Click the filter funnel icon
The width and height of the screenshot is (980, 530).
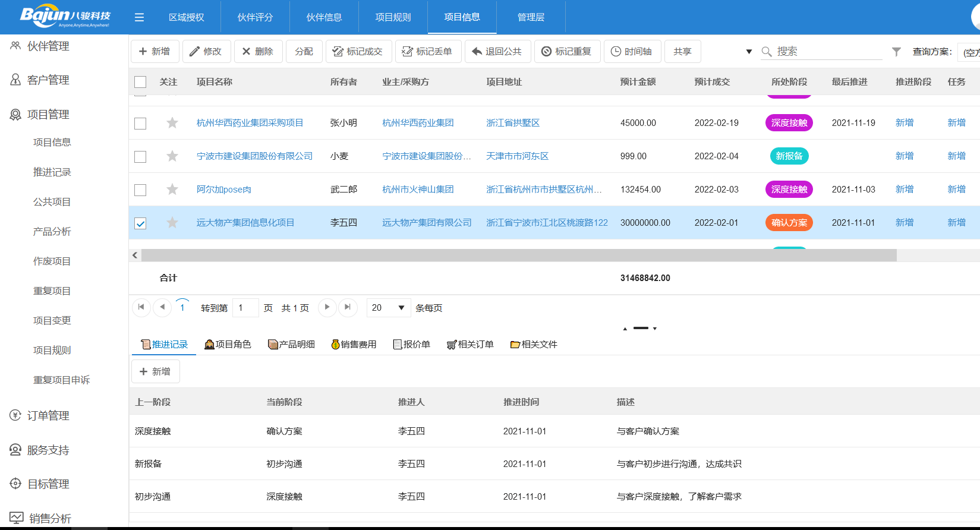(x=896, y=52)
